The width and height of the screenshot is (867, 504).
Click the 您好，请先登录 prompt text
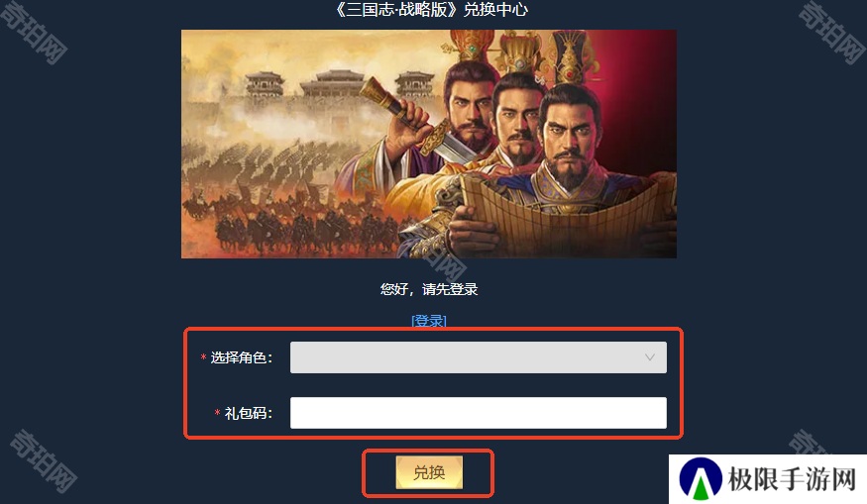(429, 289)
